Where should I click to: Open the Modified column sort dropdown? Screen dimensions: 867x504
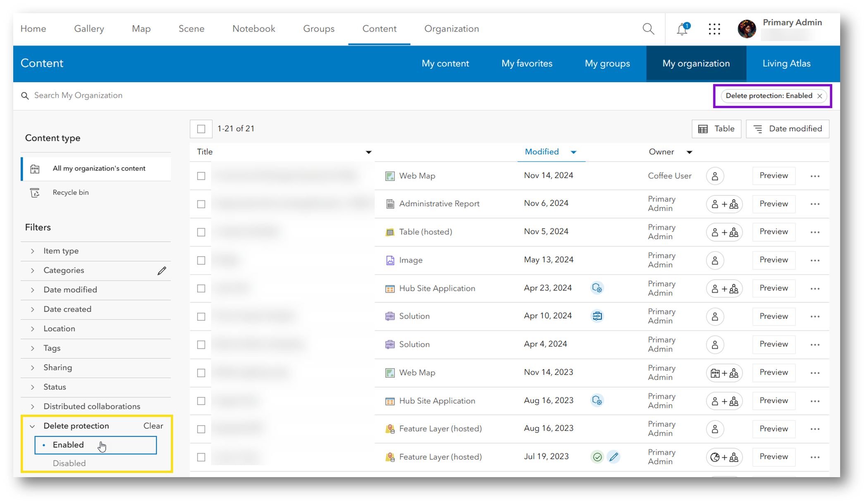(x=574, y=152)
